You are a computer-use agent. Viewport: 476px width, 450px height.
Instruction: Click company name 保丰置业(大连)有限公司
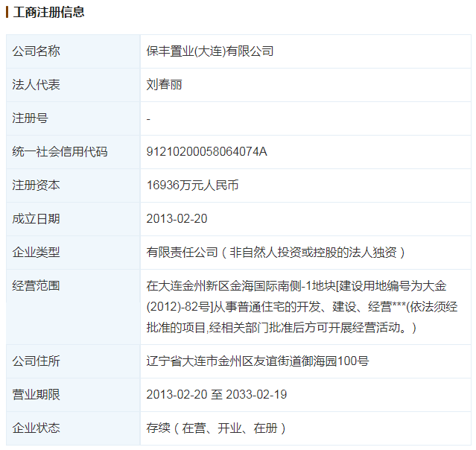[x=210, y=51]
